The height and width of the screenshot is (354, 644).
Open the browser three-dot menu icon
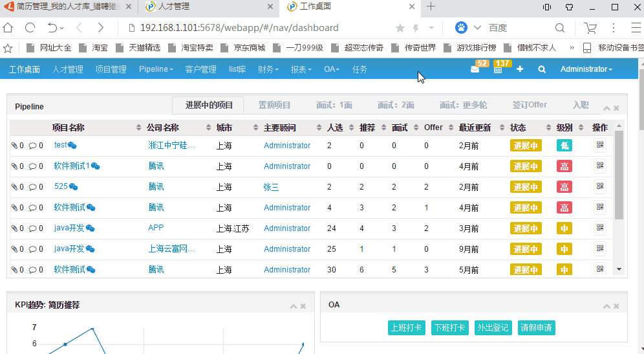coord(614,28)
